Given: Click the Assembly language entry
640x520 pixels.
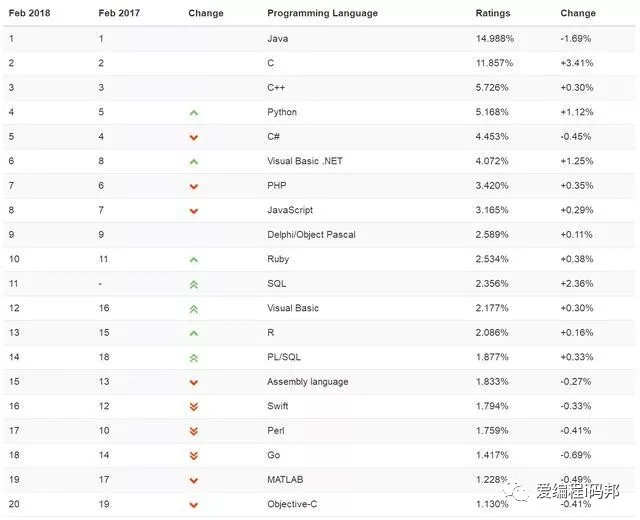Looking at the screenshot, I should click(307, 382).
